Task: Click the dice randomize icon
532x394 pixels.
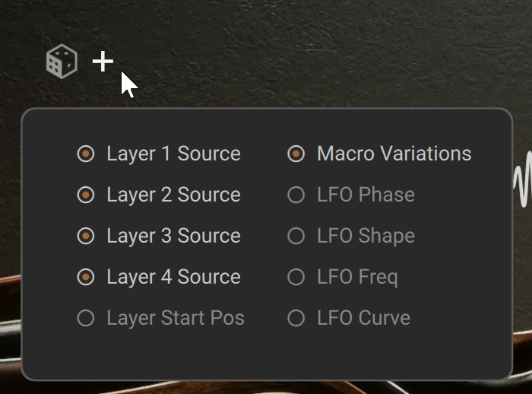Action: [x=62, y=61]
